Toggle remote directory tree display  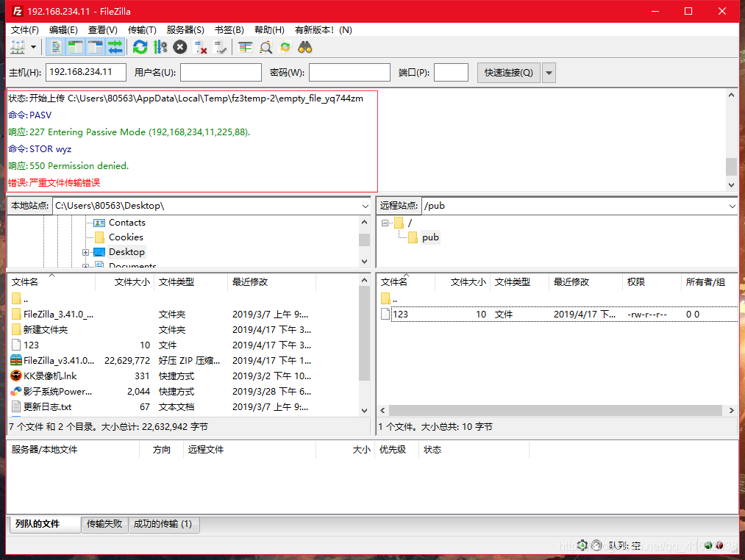(96, 47)
